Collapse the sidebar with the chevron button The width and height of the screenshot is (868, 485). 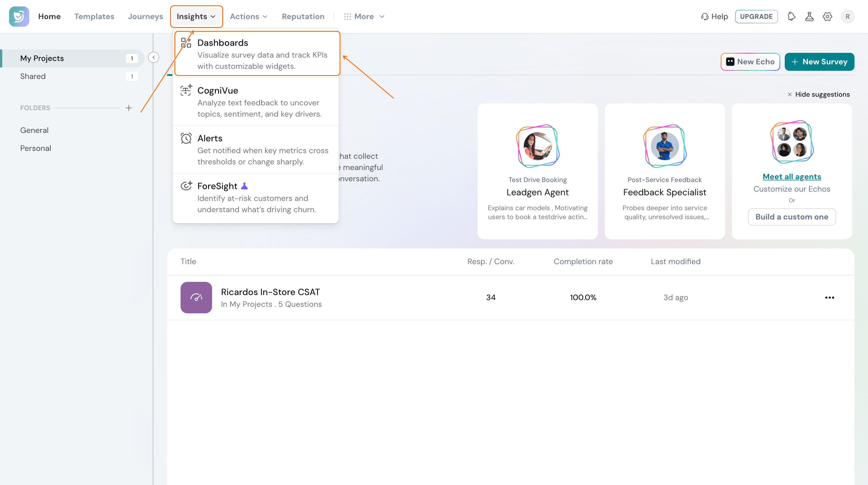[x=154, y=57]
